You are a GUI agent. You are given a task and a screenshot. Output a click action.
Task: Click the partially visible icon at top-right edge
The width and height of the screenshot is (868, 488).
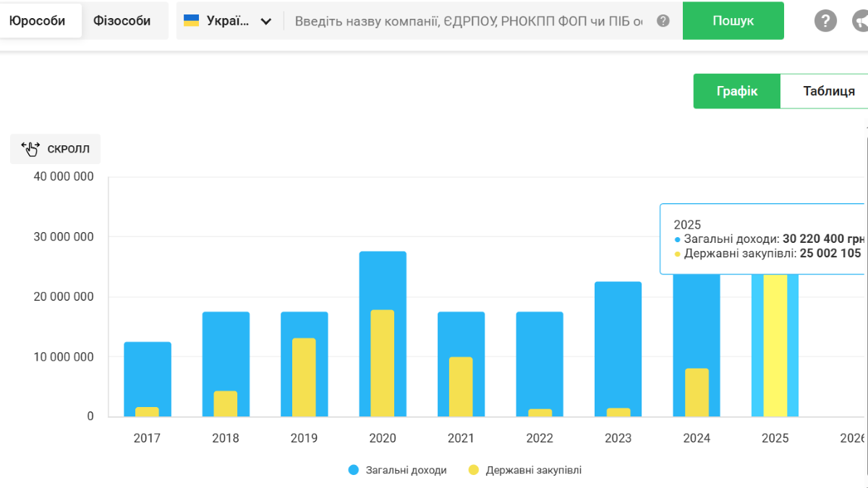tap(860, 21)
